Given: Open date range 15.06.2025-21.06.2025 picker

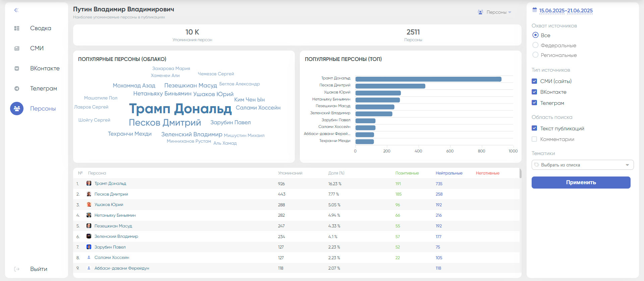Looking at the screenshot, I should coord(566,11).
